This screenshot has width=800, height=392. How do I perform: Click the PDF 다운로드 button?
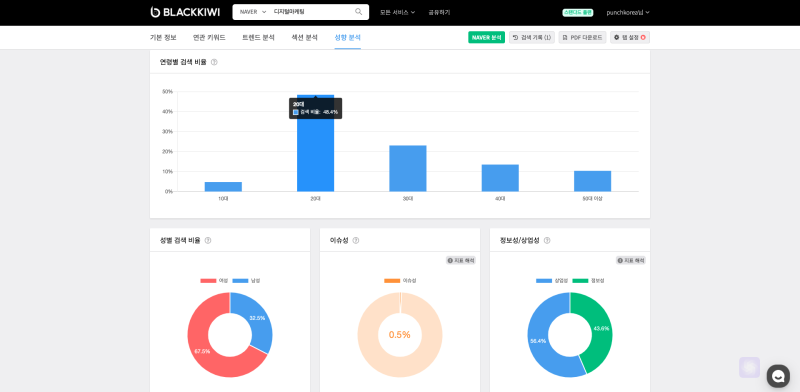coord(582,37)
